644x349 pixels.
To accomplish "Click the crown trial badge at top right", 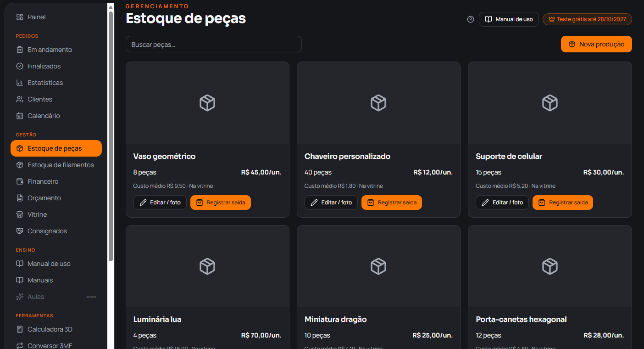I will (587, 19).
